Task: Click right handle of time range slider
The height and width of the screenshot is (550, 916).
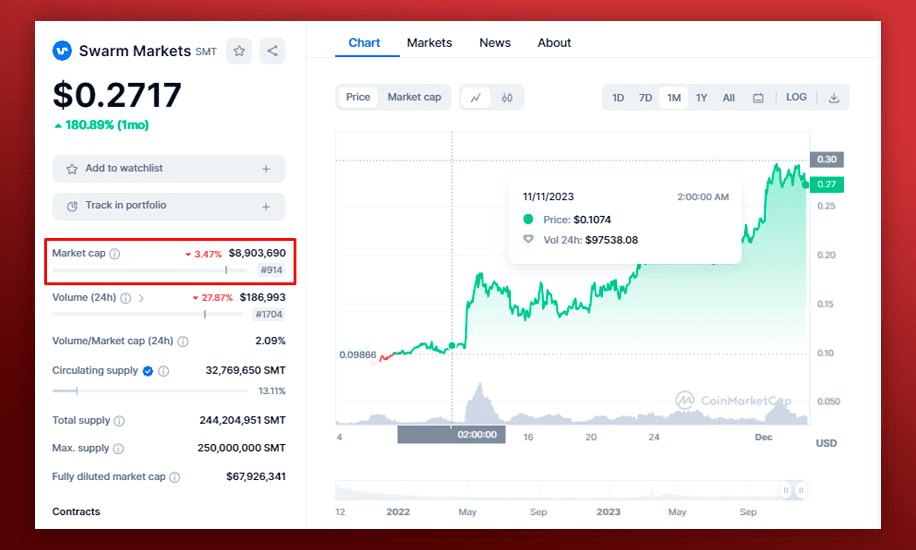Action: pos(801,490)
